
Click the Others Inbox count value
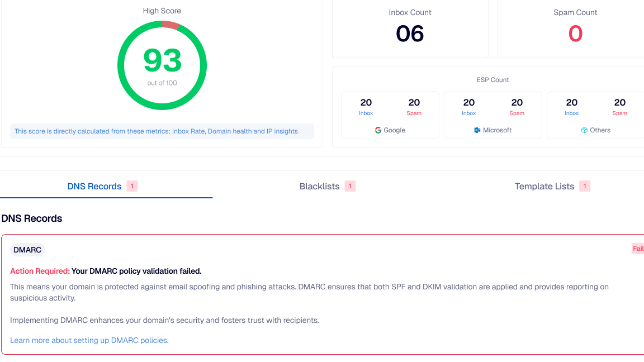pos(572,103)
